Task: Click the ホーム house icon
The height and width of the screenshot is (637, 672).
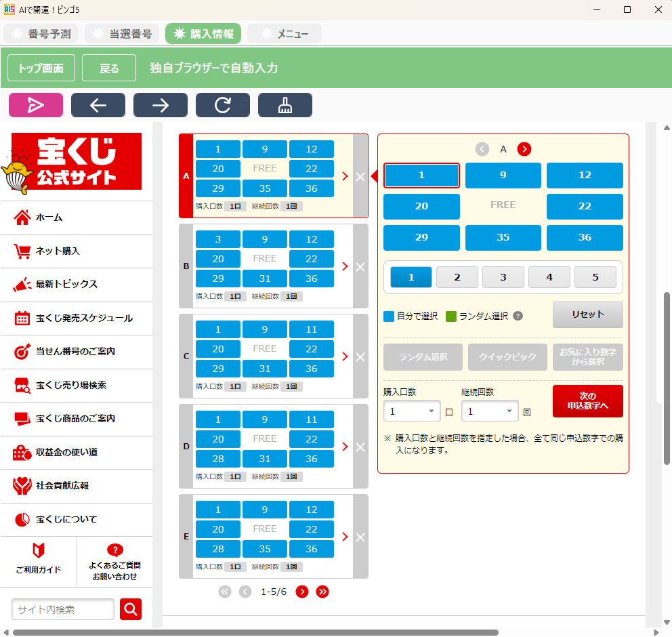Action: [x=22, y=218]
